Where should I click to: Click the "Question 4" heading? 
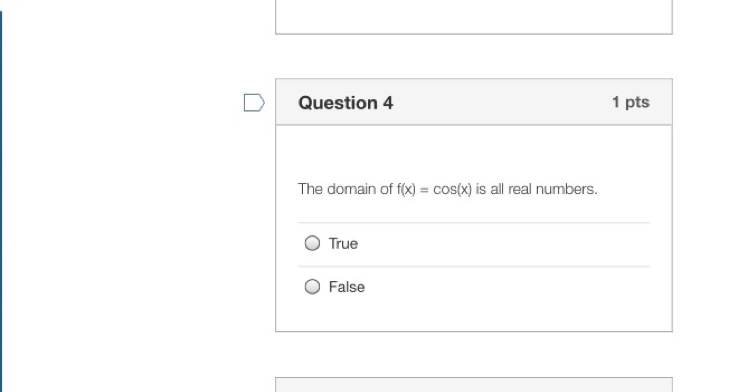(x=346, y=103)
